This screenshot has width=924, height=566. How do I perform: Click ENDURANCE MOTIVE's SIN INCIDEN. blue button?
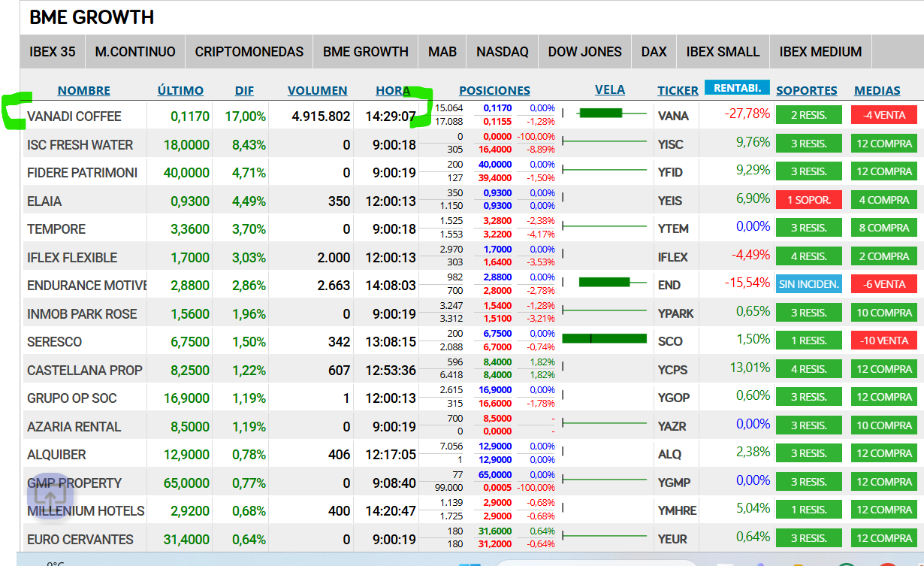(x=809, y=284)
